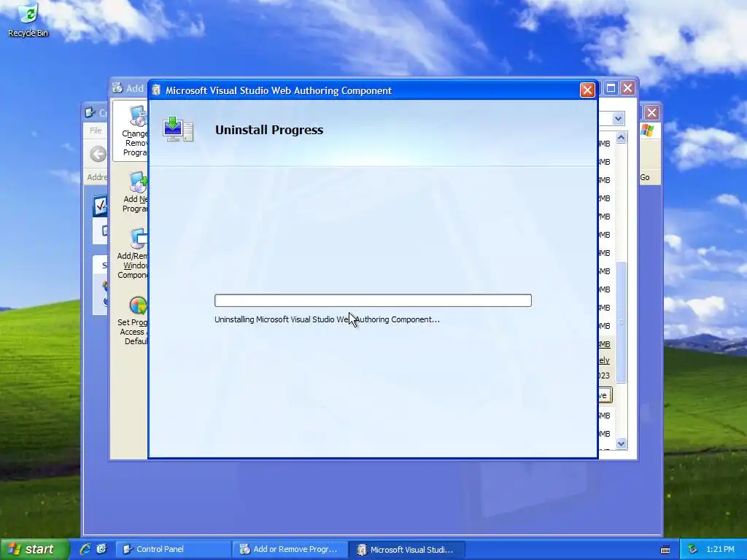Click the program list scroll down arrow
Image resolution: width=747 pixels, height=560 pixels.
tap(621, 444)
